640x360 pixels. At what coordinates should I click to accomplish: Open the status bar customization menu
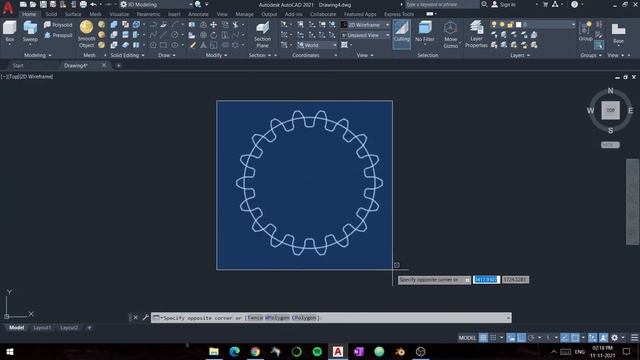[x=634, y=338]
